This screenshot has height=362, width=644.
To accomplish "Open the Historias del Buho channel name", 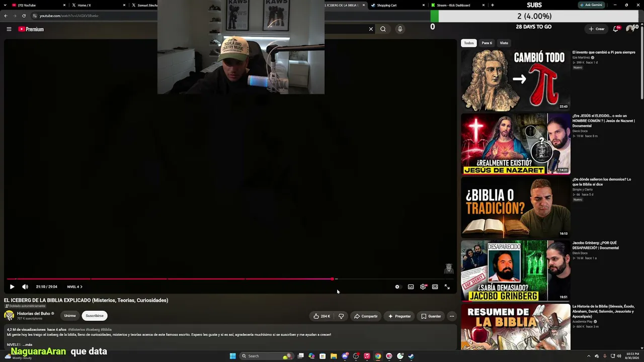I will (34, 313).
